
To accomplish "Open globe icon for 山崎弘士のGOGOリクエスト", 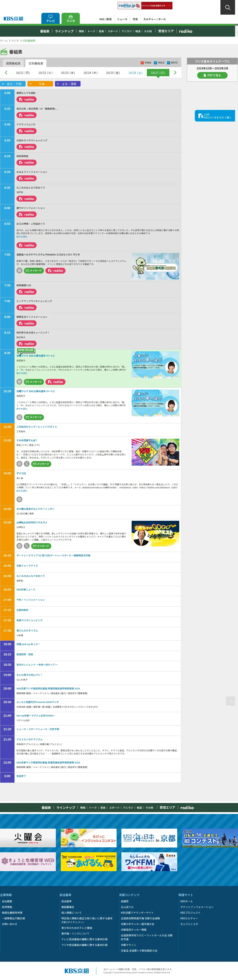I will click(x=19, y=546).
